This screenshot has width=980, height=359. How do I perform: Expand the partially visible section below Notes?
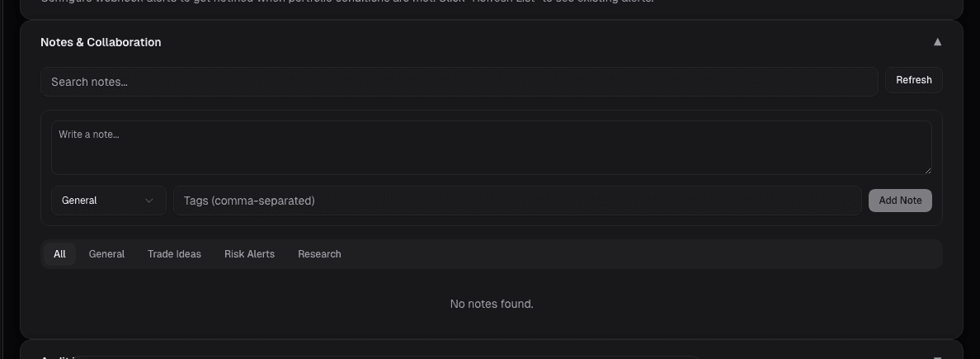coord(937,357)
